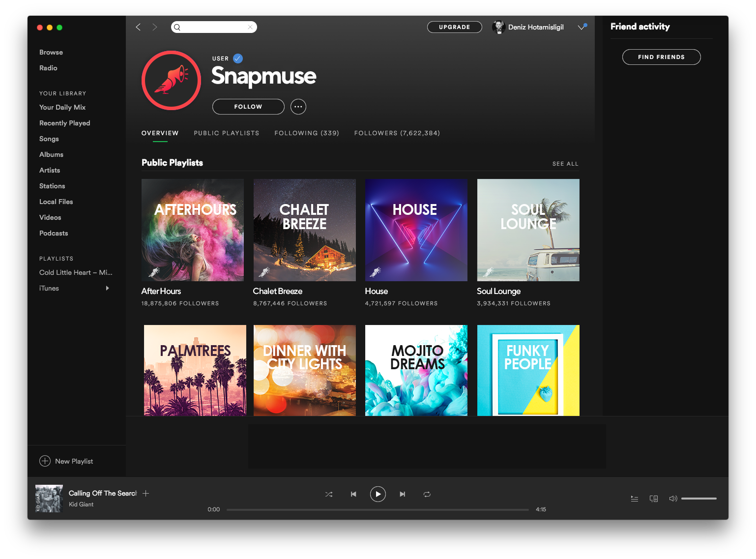Clear the search field with X

250,27
